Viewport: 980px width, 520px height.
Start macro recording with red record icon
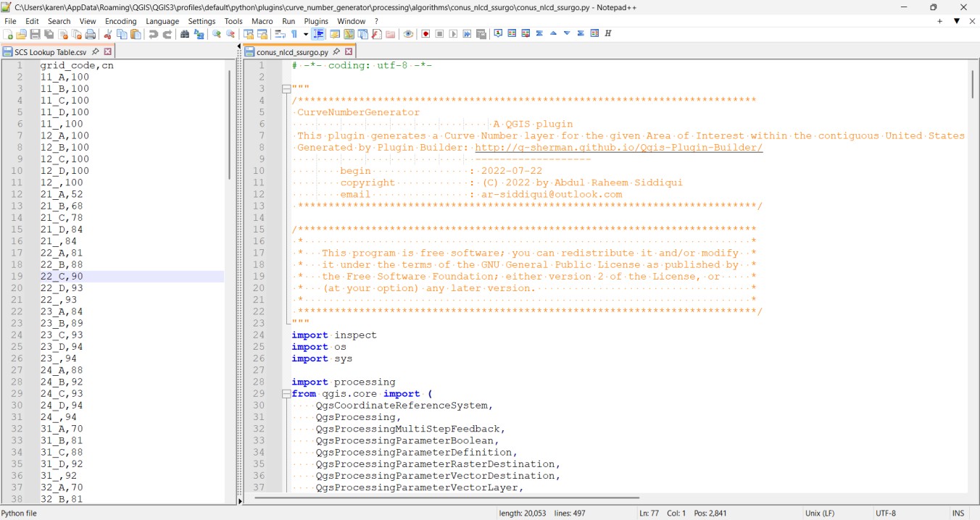tap(425, 34)
